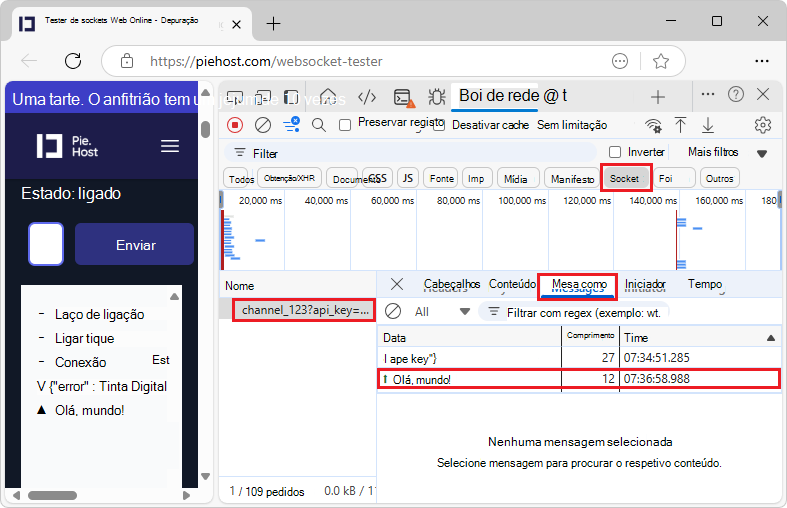Select the Fonte filter type
Screen dimensions: 787x508
pyautogui.click(x=442, y=178)
